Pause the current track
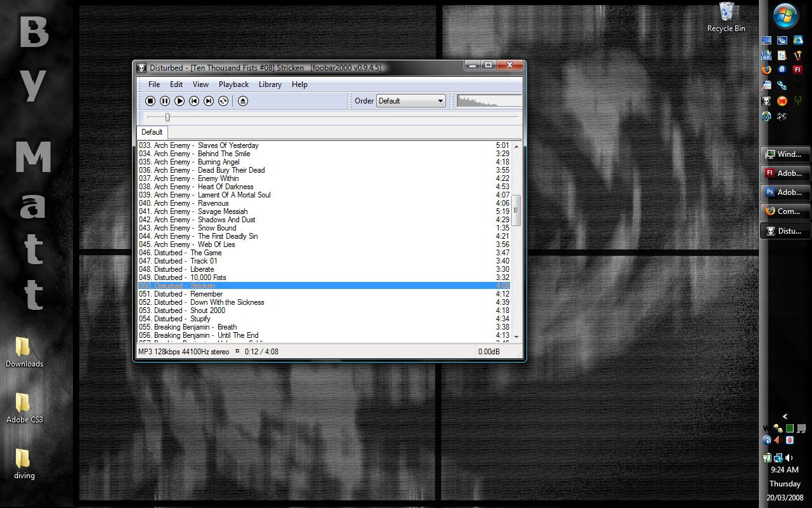 click(165, 101)
